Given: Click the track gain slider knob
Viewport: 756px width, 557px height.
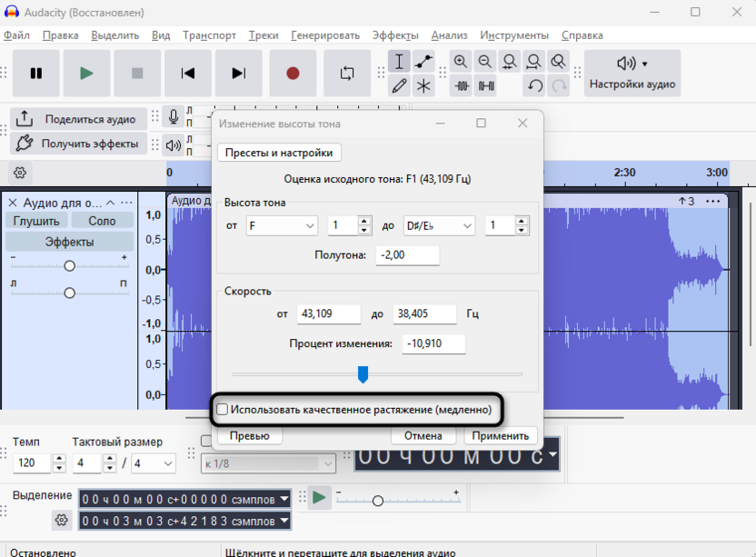Looking at the screenshot, I should (69, 265).
